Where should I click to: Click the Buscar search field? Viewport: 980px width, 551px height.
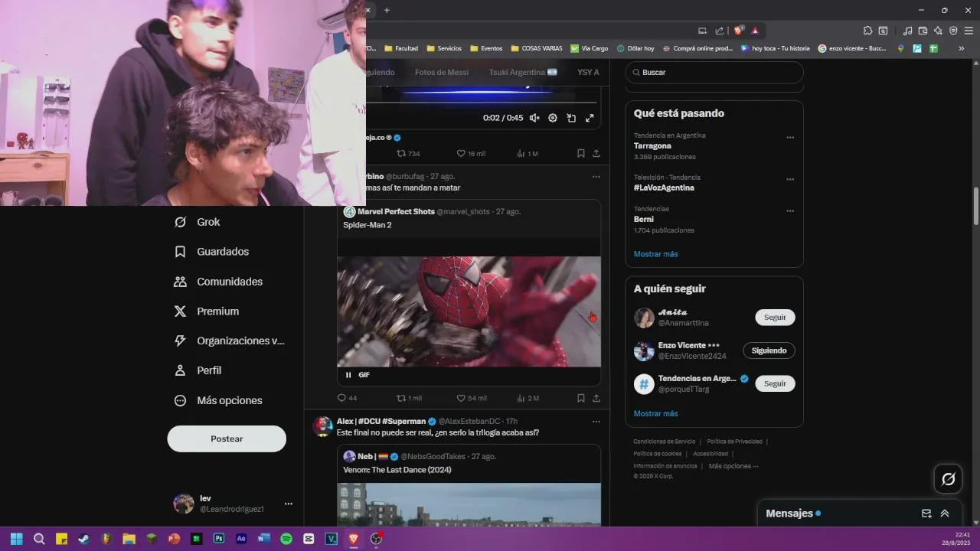(714, 73)
